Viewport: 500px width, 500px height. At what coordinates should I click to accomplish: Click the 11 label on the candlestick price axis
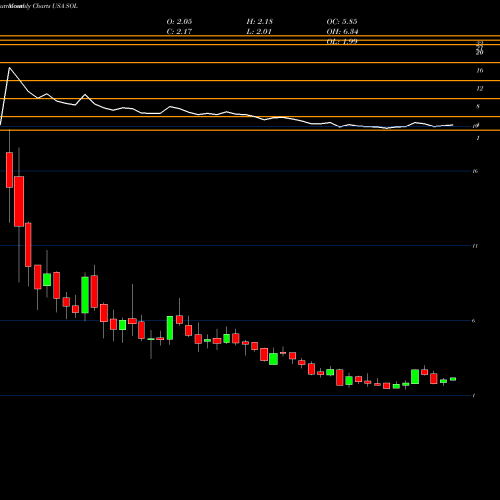[x=475, y=246]
